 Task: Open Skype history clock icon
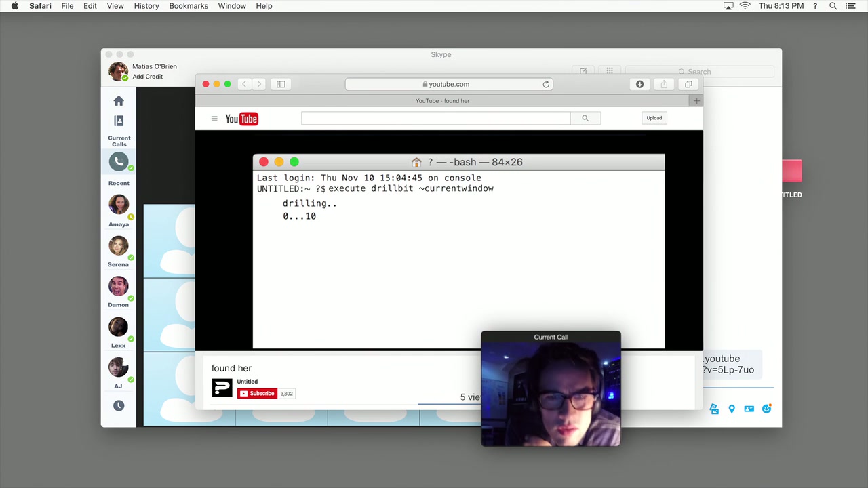click(x=119, y=405)
